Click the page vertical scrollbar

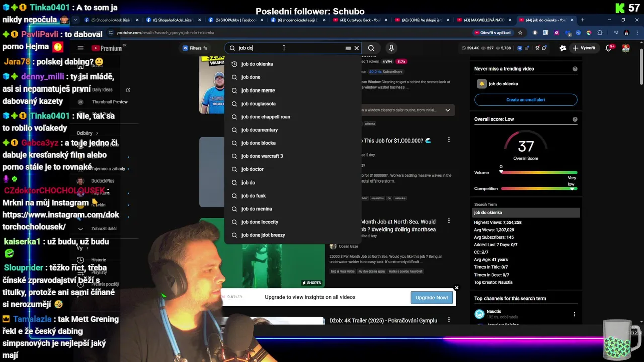pos(640,65)
